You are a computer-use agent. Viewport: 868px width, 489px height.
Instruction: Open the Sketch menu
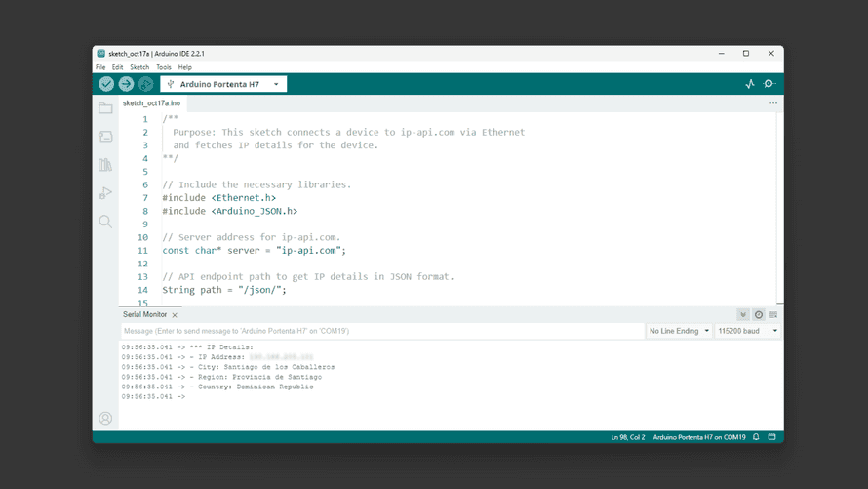pos(139,67)
